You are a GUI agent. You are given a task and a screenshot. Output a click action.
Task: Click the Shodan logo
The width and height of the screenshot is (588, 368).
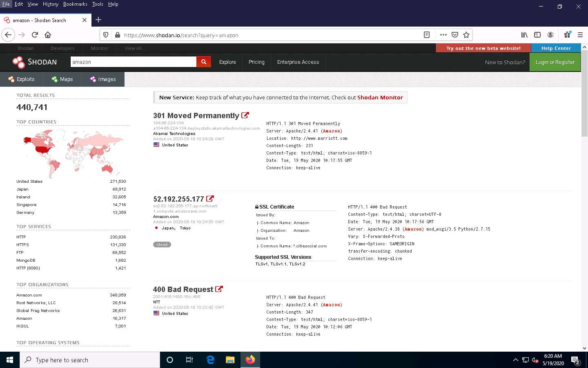[x=35, y=62]
